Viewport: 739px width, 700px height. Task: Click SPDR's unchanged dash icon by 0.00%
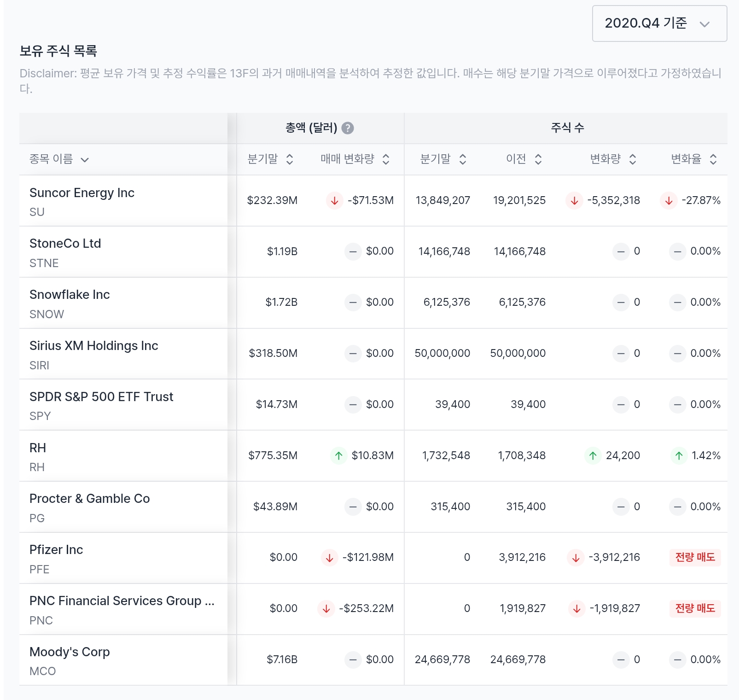677,405
